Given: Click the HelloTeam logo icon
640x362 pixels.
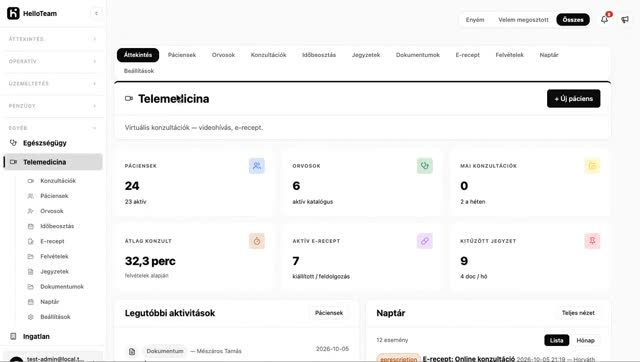Looking at the screenshot, I should click(x=13, y=13).
